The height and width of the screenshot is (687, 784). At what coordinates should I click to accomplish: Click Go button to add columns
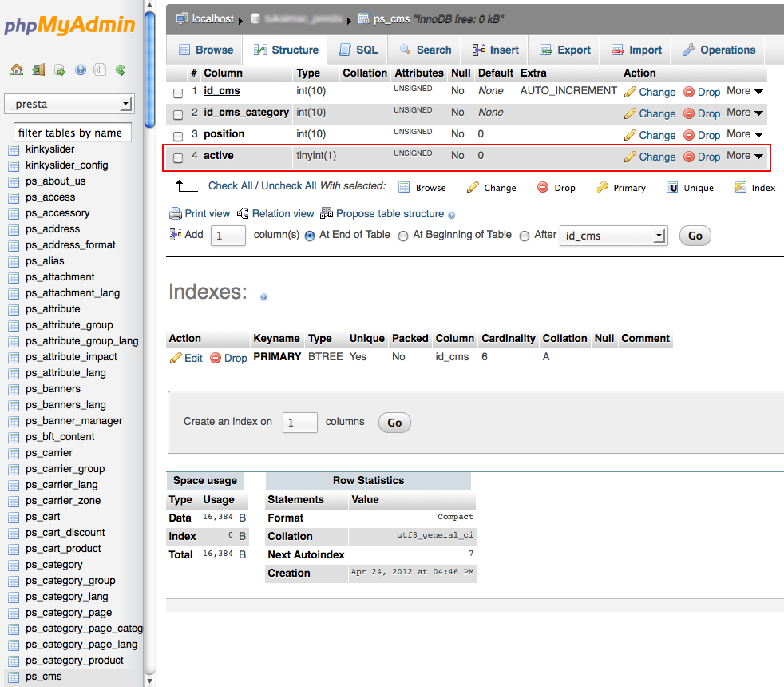click(x=695, y=236)
